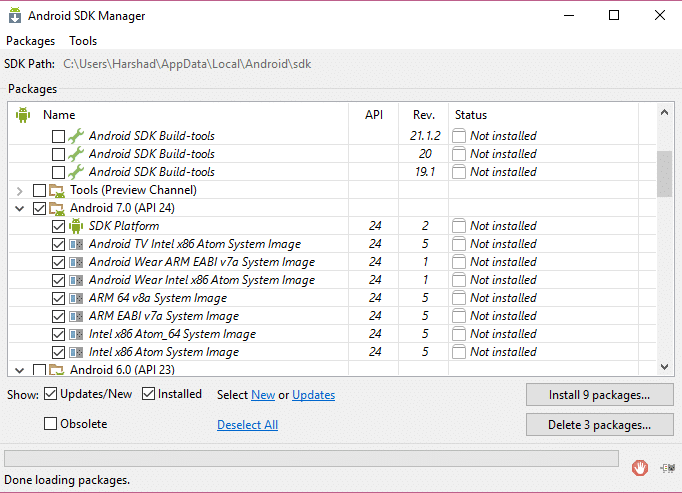Collapse the Android 7.0 (API 24) group

20,208
